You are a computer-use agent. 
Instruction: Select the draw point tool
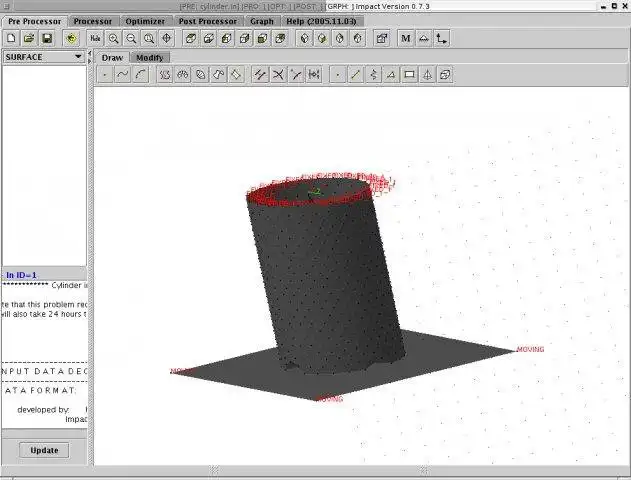point(105,75)
